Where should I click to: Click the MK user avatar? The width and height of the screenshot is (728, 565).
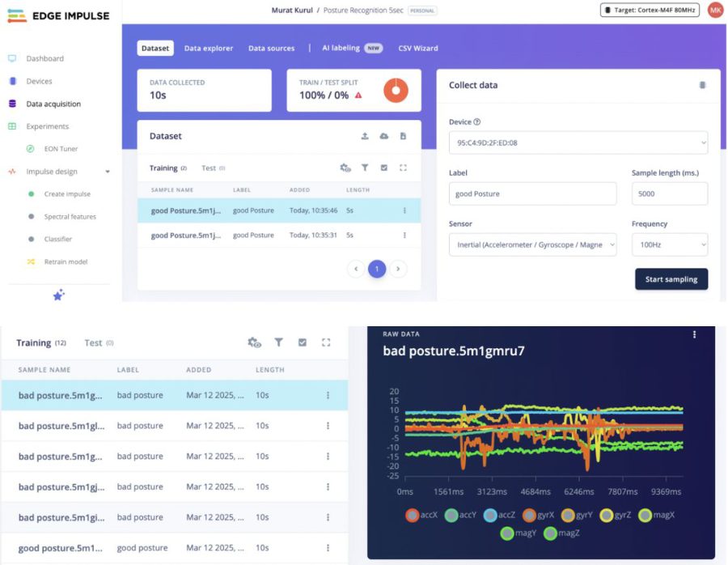point(716,10)
